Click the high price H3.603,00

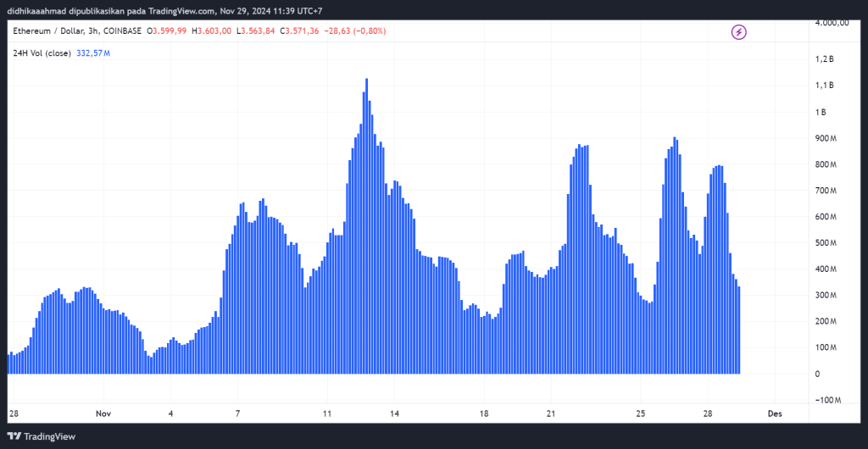pos(211,31)
